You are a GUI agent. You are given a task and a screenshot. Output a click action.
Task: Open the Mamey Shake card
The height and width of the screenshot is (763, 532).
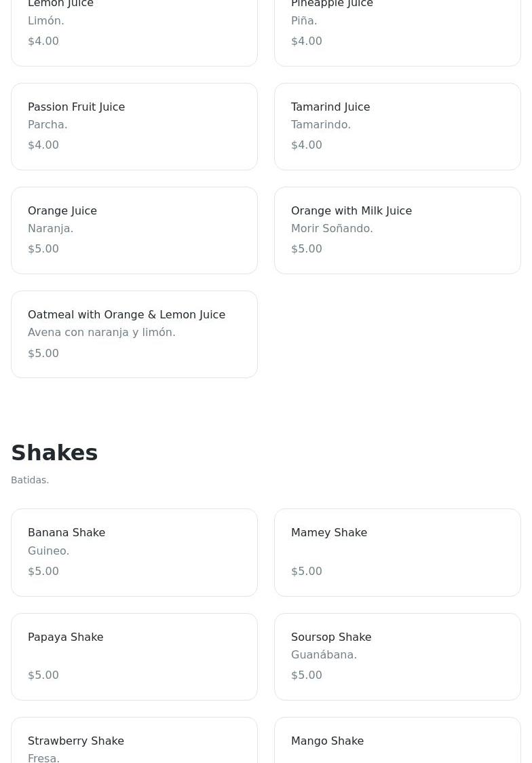coord(397,553)
